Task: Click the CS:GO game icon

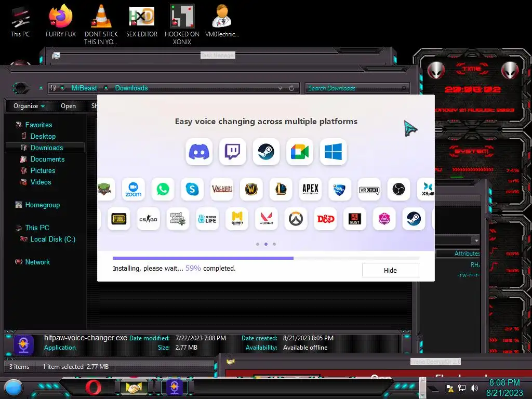Action: [148, 219]
